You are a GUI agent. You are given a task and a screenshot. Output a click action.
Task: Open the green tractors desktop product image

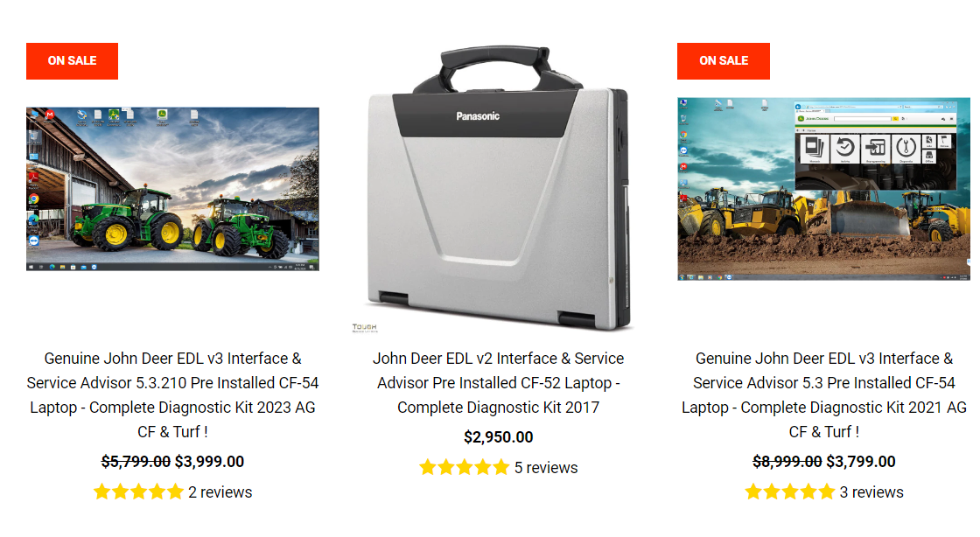[x=172, y=189]
